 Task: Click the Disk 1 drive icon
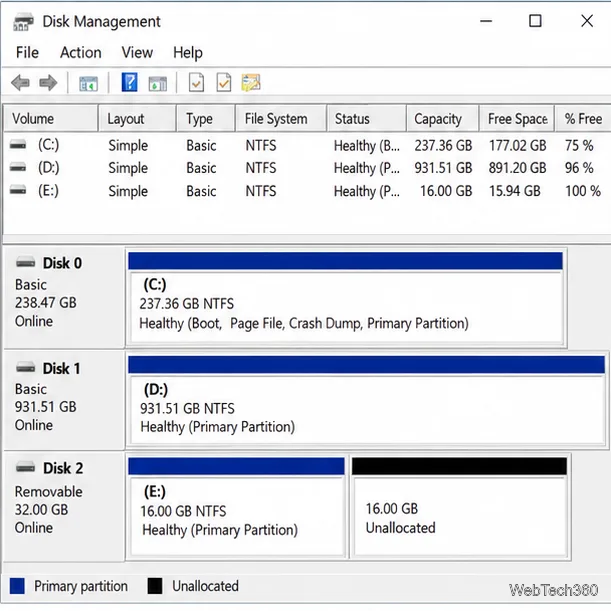(25, 367)
